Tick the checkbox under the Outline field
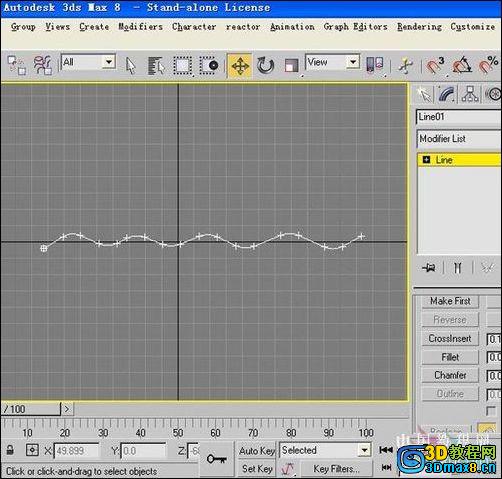This screenshot has height=479, width=502. point(490,411)
